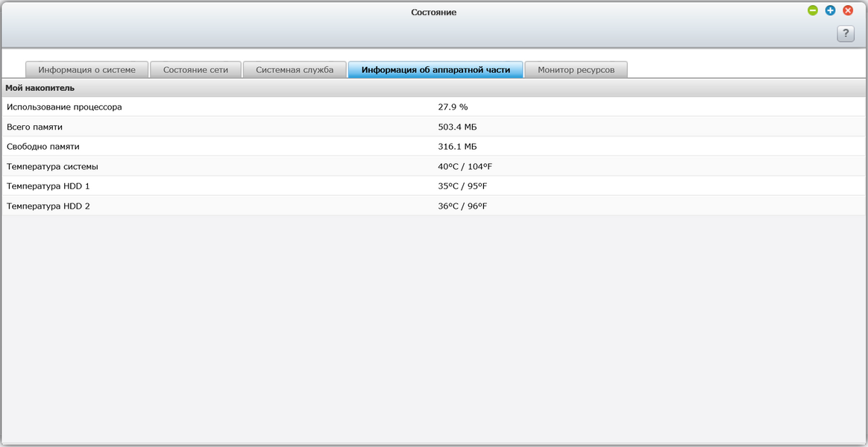
Task: Click the Мой накопитель section header
Action: point(40,88)
